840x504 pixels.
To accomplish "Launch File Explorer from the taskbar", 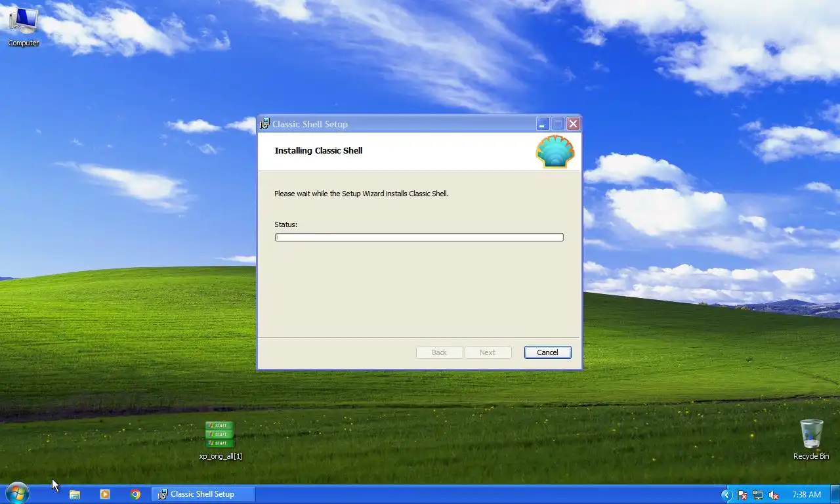I will (75, 494).
